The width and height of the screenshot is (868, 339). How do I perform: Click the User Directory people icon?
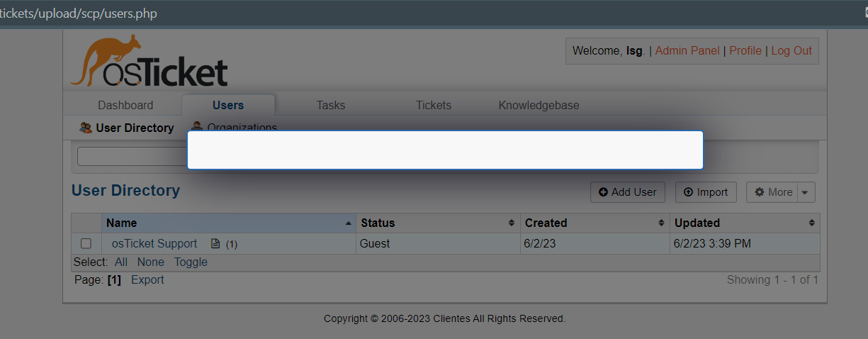pos(86,128)
